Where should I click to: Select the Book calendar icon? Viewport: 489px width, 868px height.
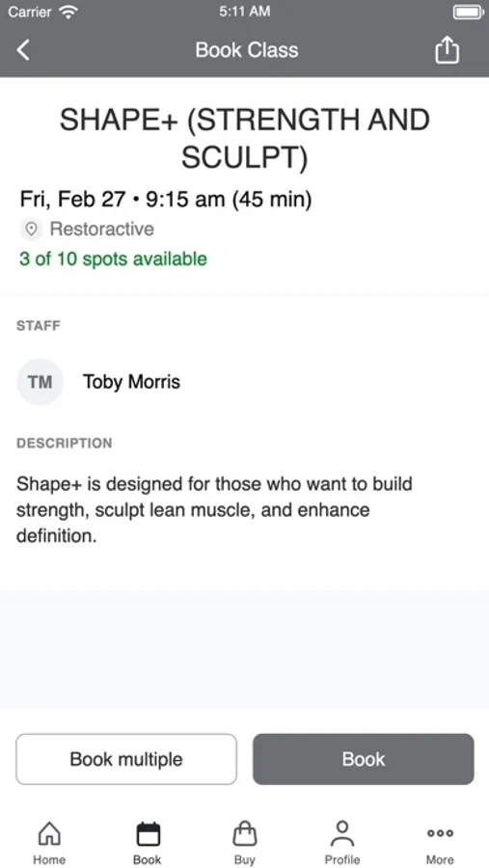(148, 833)
